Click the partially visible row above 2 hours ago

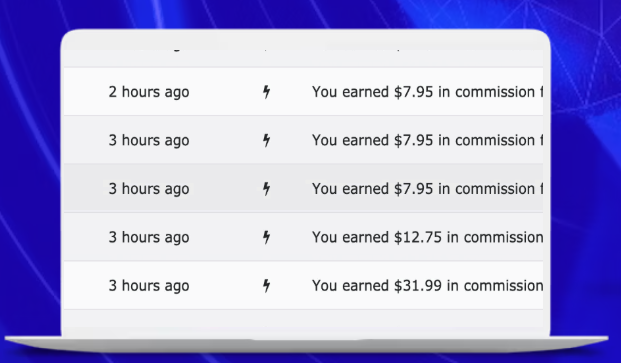[x=303, y=57]
